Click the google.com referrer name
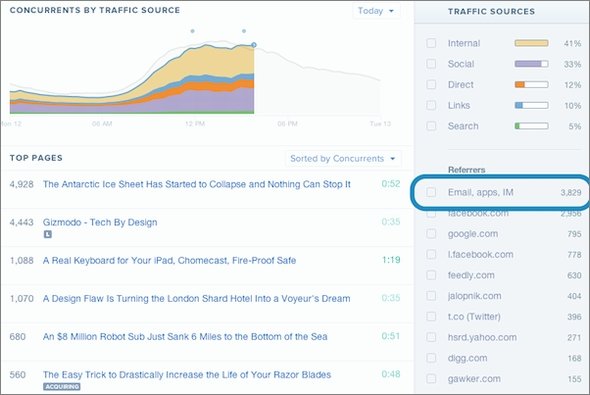Image resolution: width=590 pixels, height=395 pixels. pos(473,234)
